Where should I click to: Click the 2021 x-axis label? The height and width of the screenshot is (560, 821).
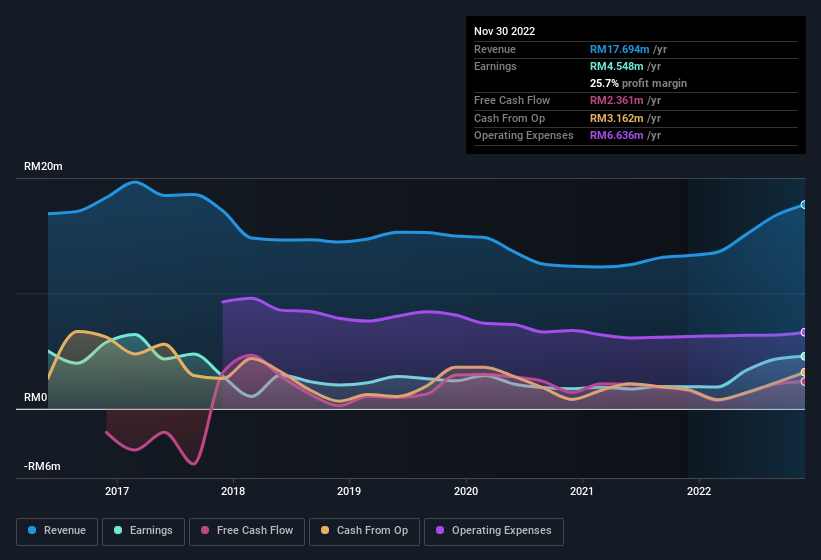coord(582,491)
